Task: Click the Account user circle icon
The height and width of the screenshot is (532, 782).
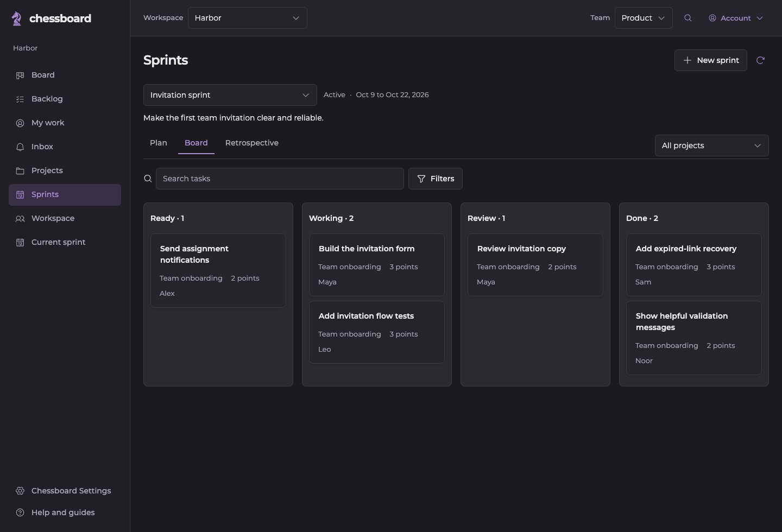Action: tap(712, 18)
